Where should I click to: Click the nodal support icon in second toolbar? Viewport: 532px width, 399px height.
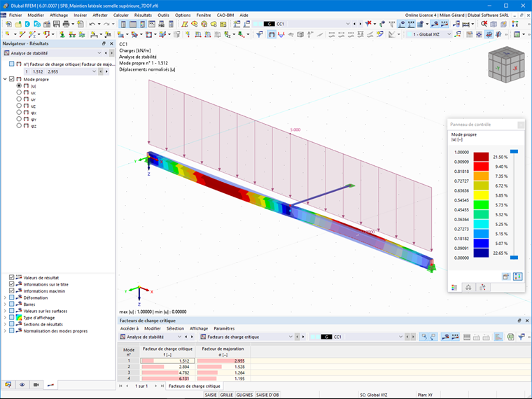(x=62, y=34)
